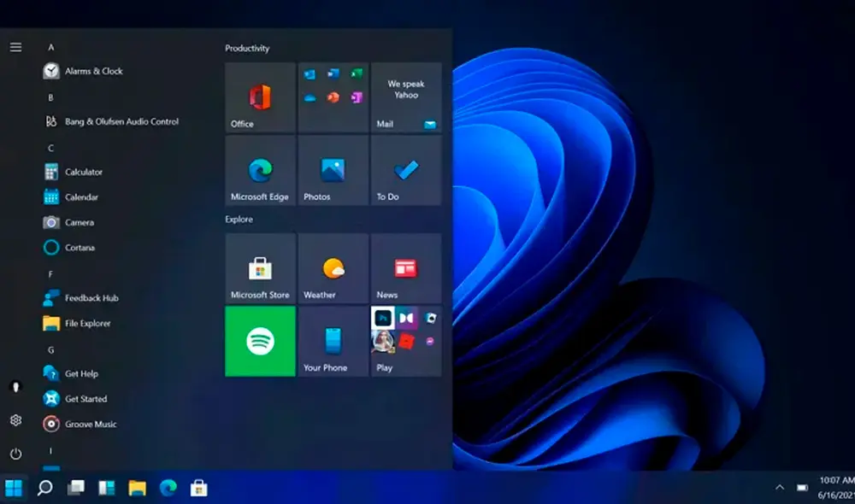Expand the Start menu hamburger button
The height and width of the screenshot is (504, 855).
pyautogui.click(x=15, y=47)
